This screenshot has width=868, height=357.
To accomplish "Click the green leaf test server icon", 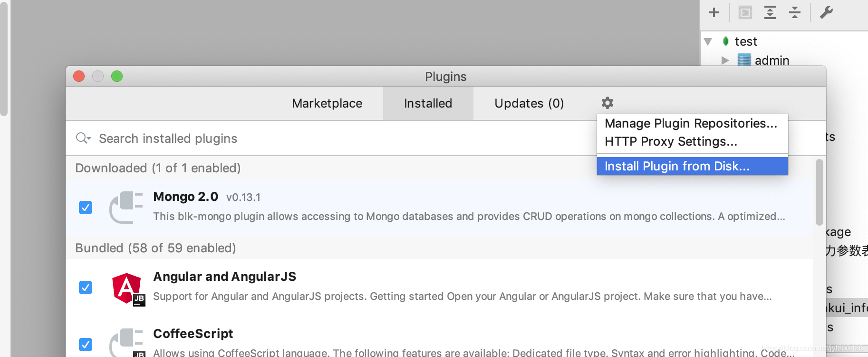I will (726, 41).
